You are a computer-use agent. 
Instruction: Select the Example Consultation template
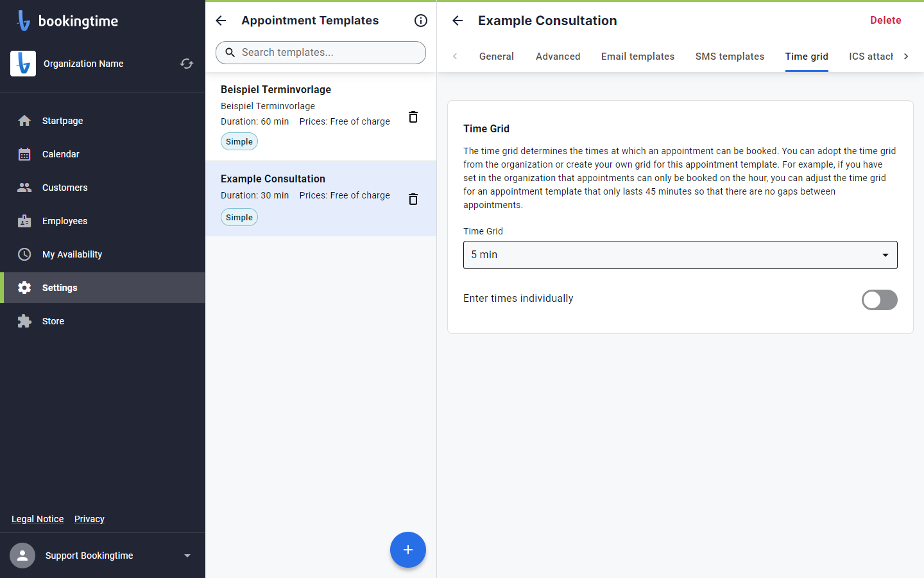click(x=321, y=198)
